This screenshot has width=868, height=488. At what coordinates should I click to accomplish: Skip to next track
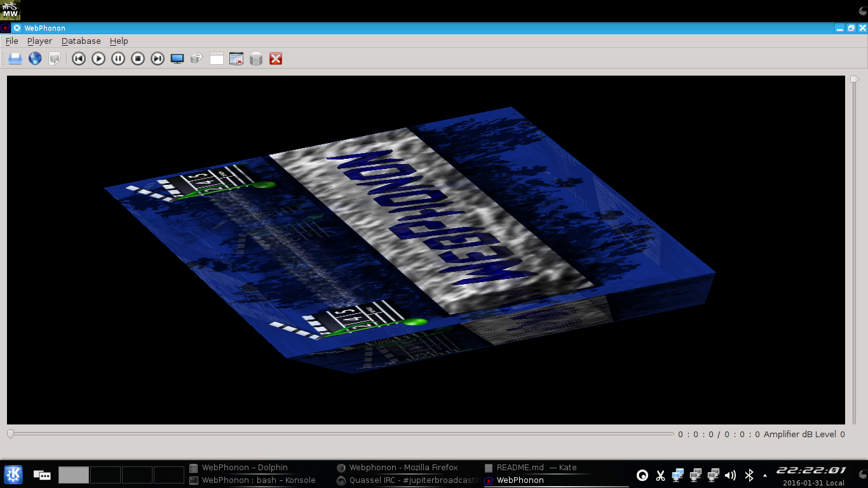158,58
